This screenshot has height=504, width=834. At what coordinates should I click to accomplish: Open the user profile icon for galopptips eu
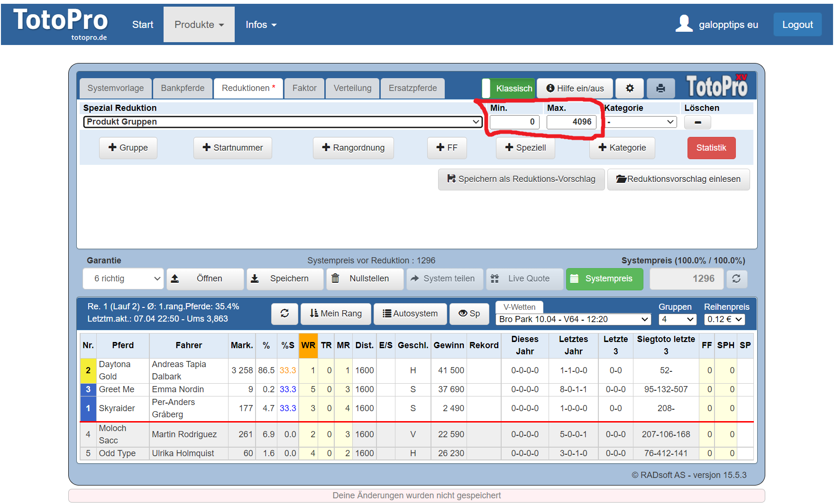click(684, 24)
